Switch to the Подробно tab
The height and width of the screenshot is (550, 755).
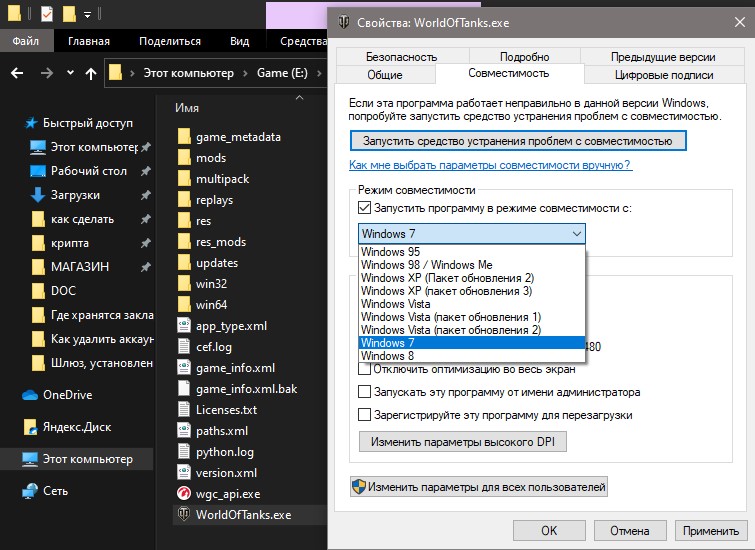tap(524, 57)
